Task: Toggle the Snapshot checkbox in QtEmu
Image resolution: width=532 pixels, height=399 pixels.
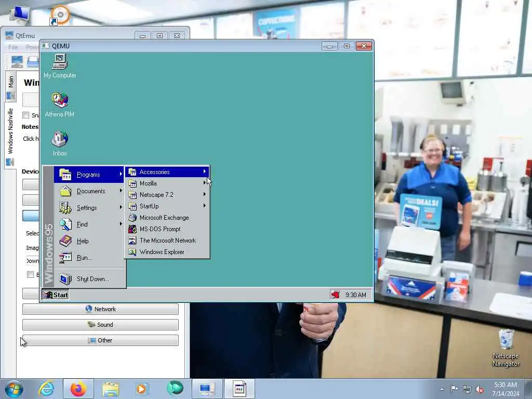Action: pos(26,115)
